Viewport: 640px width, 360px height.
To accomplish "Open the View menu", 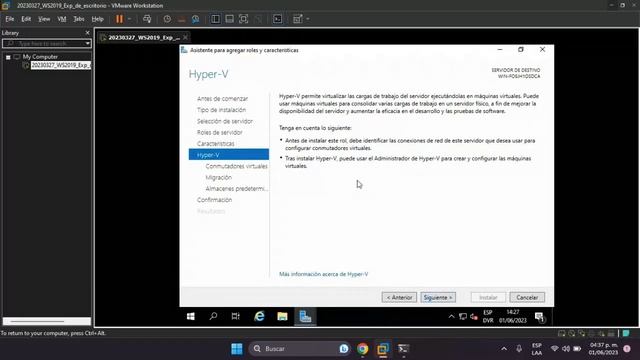I will [x=44, y=19].
